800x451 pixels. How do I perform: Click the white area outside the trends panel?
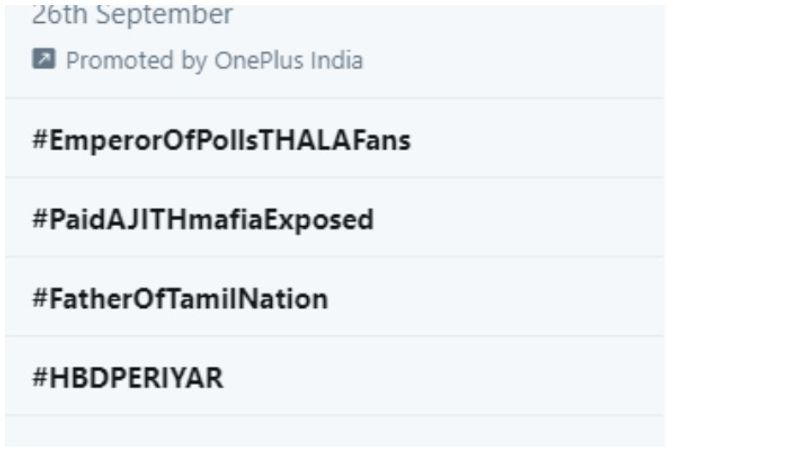click(x=730, y=225)
